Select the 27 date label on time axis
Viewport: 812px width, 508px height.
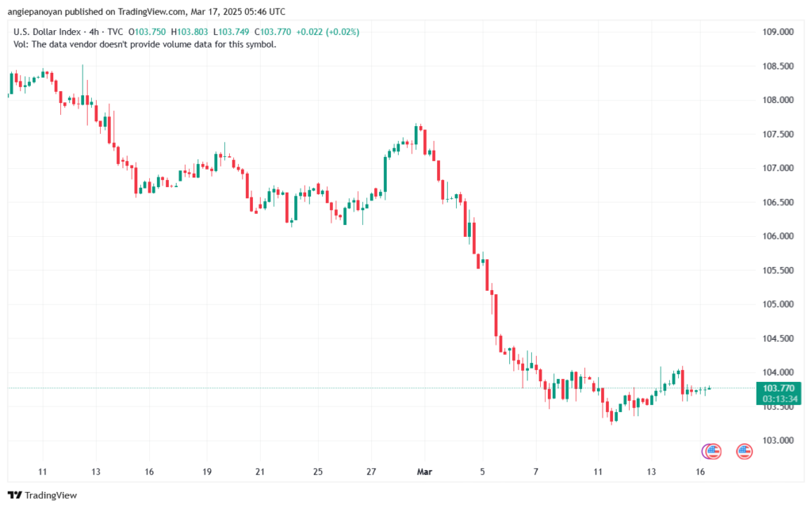(372, 472)
